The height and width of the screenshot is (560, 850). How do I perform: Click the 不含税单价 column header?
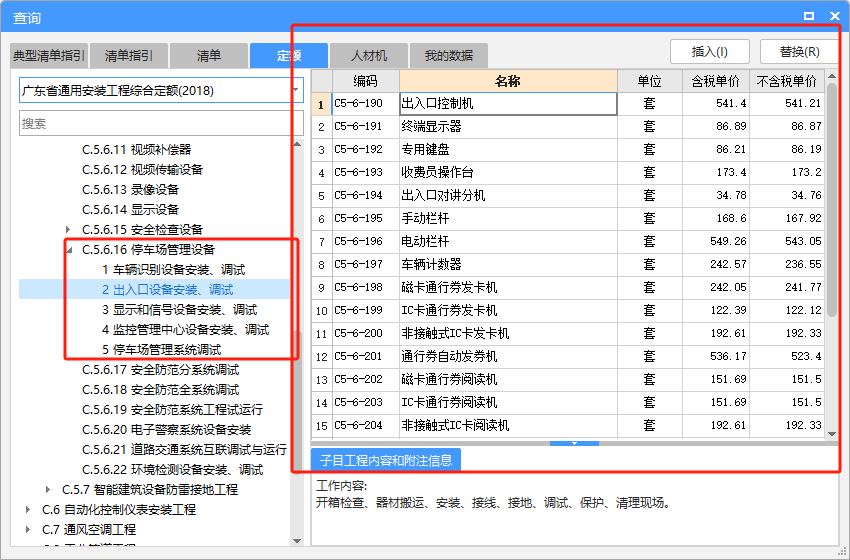pyautogui.click(x=787, y=81)
